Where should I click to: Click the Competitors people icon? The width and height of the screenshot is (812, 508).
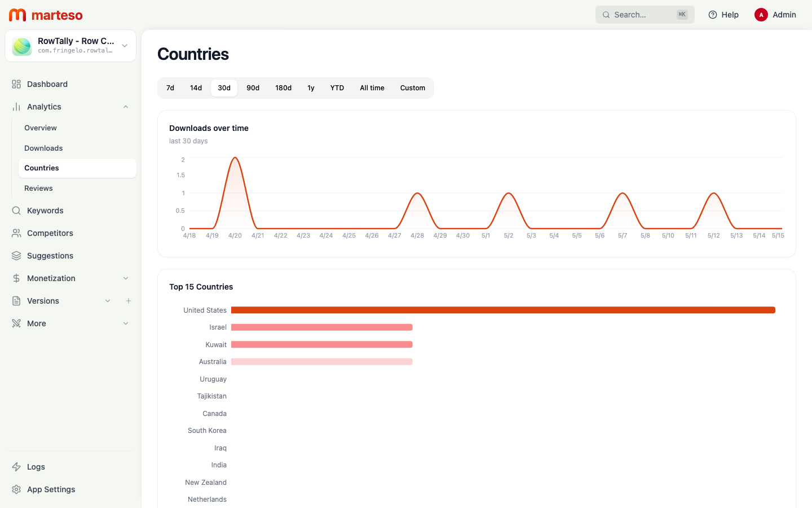tap(16, 233)
